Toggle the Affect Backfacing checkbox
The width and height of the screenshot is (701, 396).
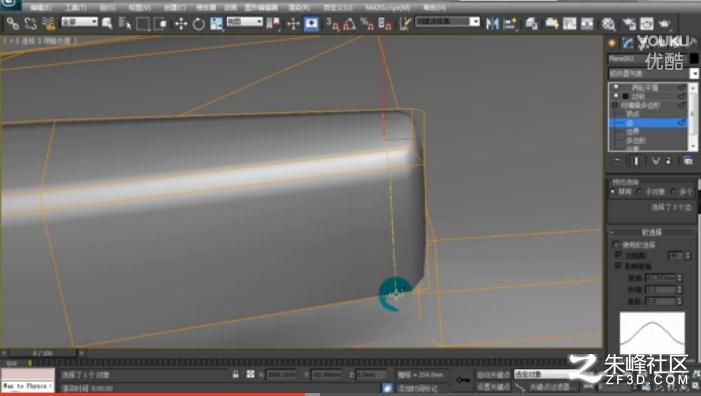pyautogui.click(x=618, y=265)
